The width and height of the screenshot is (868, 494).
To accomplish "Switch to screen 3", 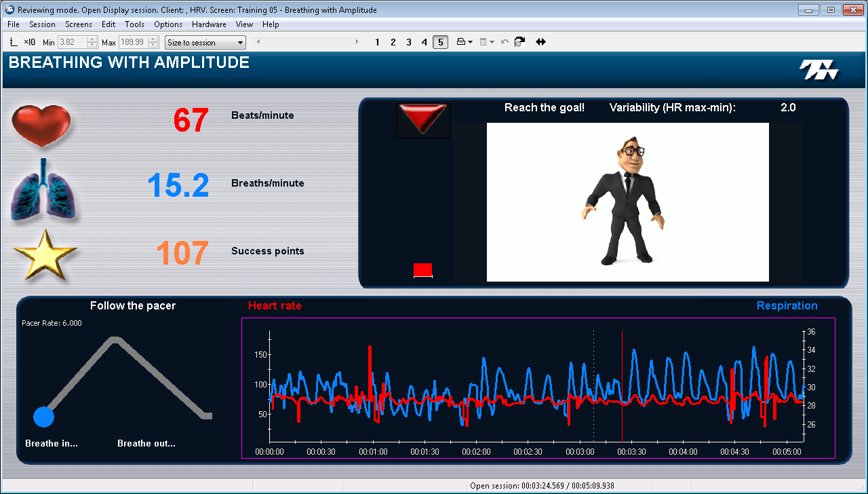I will pos(409,42).
